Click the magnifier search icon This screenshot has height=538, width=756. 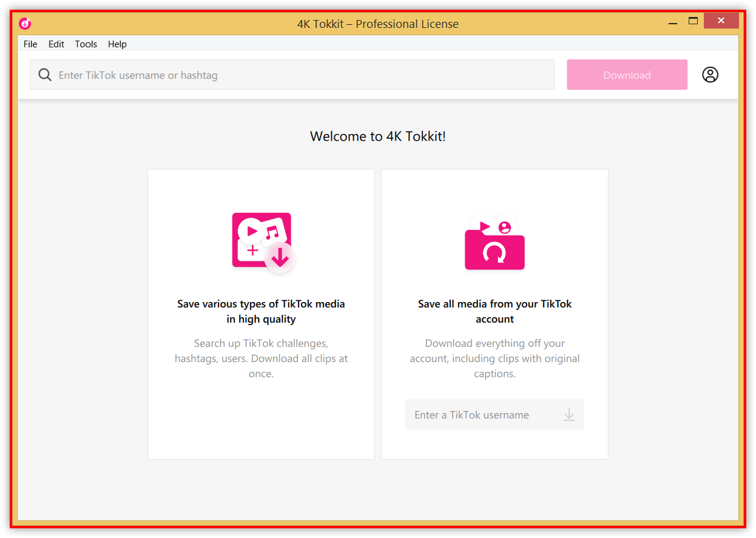(x=45, y=75)
